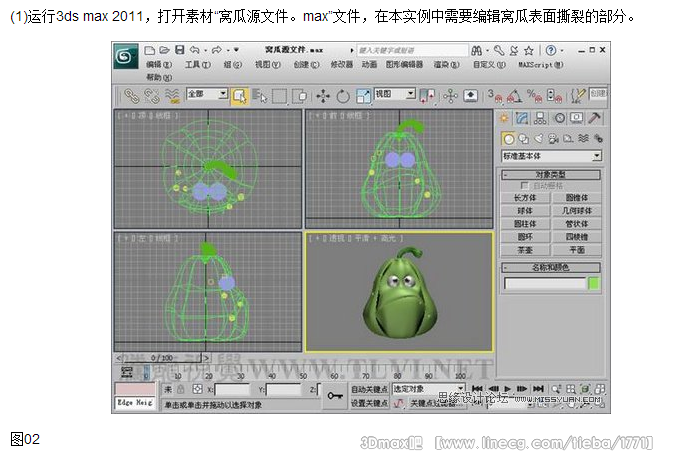
Task: Select the Select and Link chain tool
Action: tap(131, 96)
